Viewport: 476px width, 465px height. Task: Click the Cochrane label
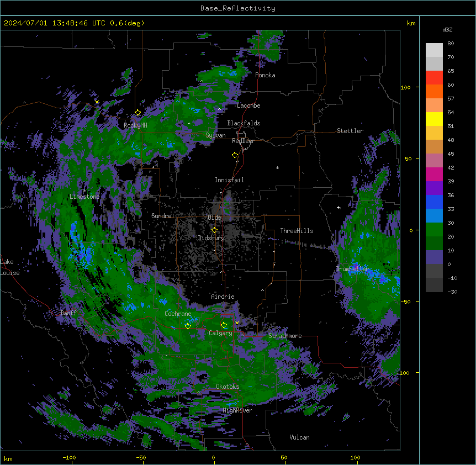point(178,314)
